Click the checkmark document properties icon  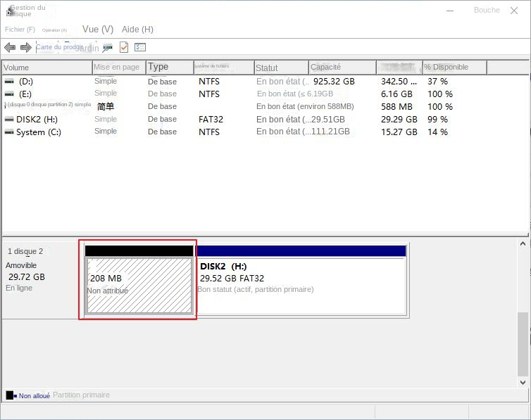(124, 47)
